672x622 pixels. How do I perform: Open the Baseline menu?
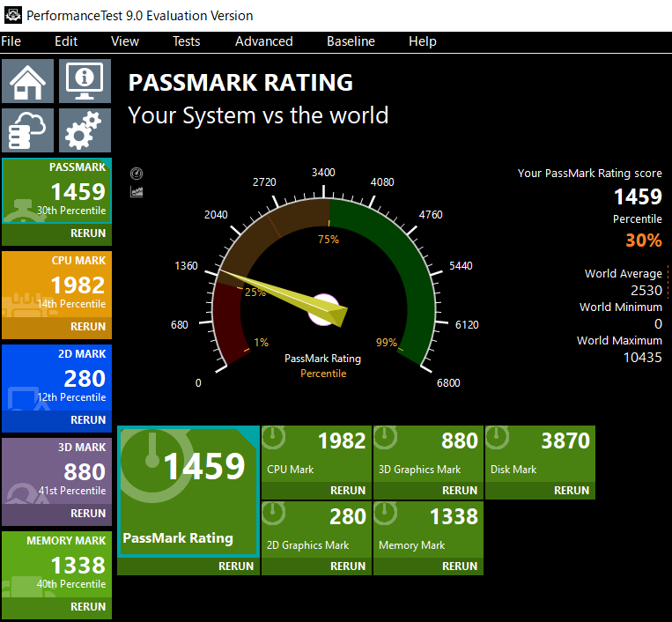pyautogui.click(x=351, y=41)
